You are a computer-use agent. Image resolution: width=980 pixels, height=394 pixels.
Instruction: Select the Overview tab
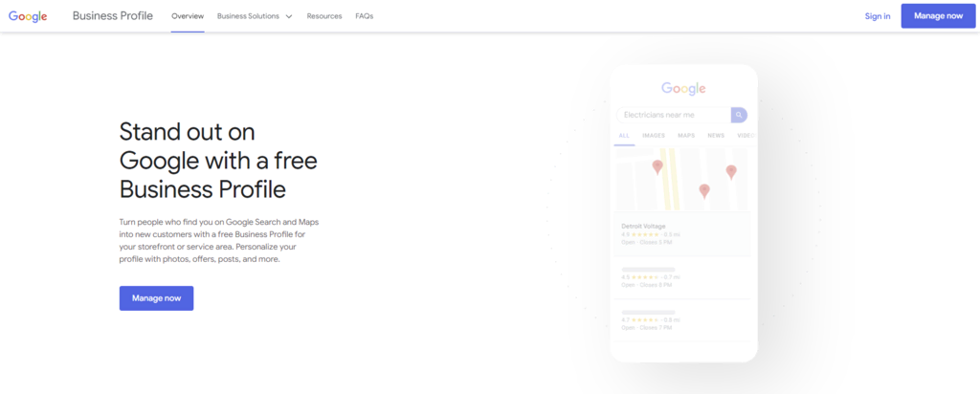pyautogui.click(x=188, y=16)
